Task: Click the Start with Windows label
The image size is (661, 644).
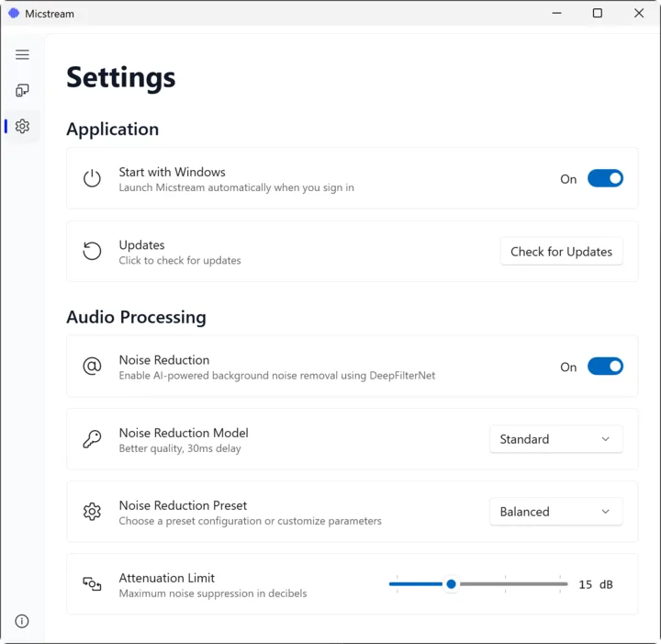Action: click(172, 172)
